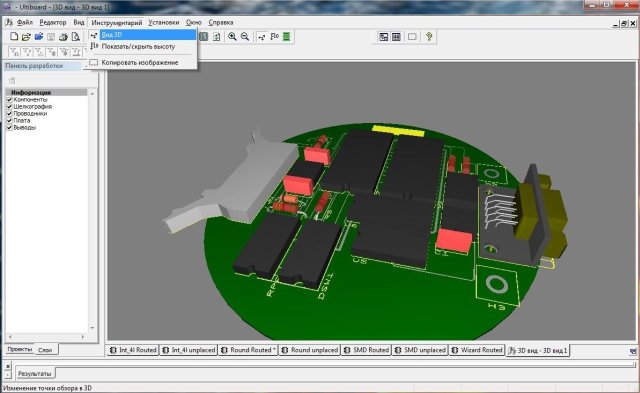Choose Копировать изображение from the menu
Viewport: 640px width, 393px height.
141,62
